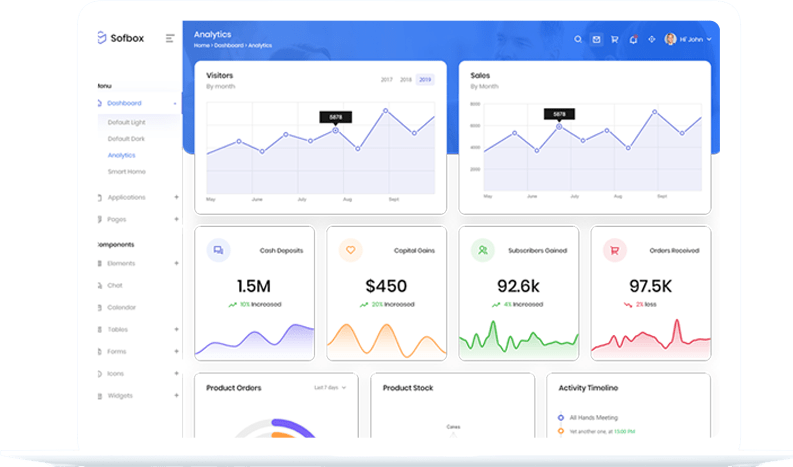Click the notification bell icon

tap(633, 39)
